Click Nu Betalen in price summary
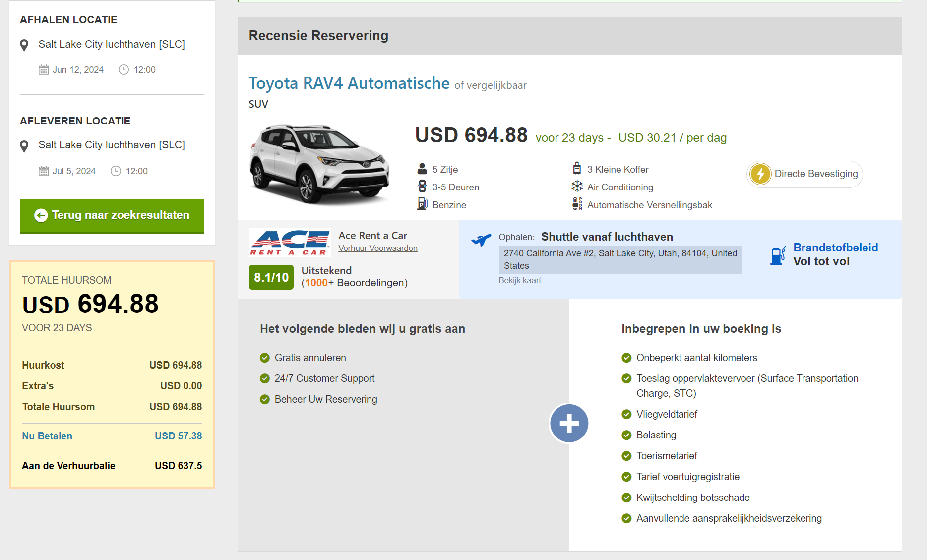Viewport: 927px width, 560px height. tap(47, 436)
